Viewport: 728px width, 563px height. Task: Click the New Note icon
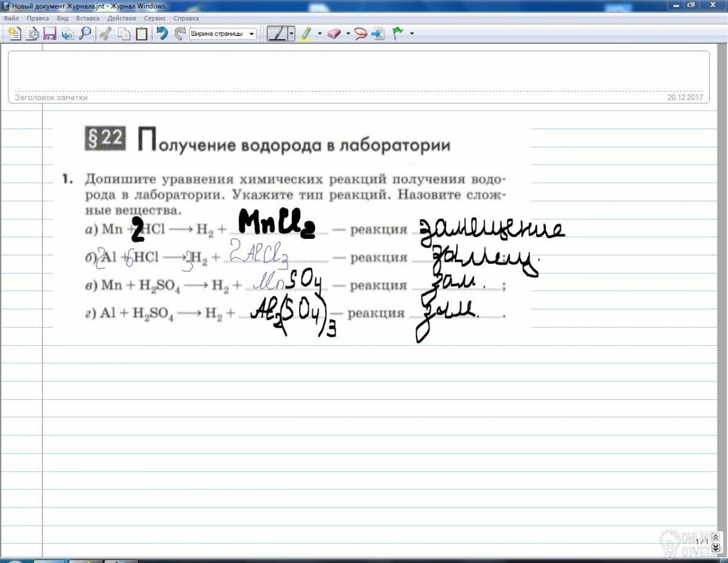click(x=14, y=33)
